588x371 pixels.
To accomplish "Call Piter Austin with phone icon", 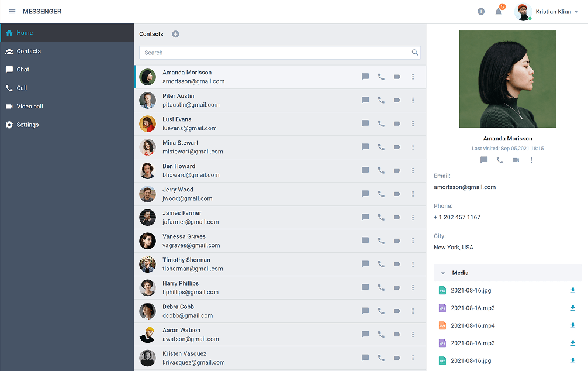I will click(381, 100).
